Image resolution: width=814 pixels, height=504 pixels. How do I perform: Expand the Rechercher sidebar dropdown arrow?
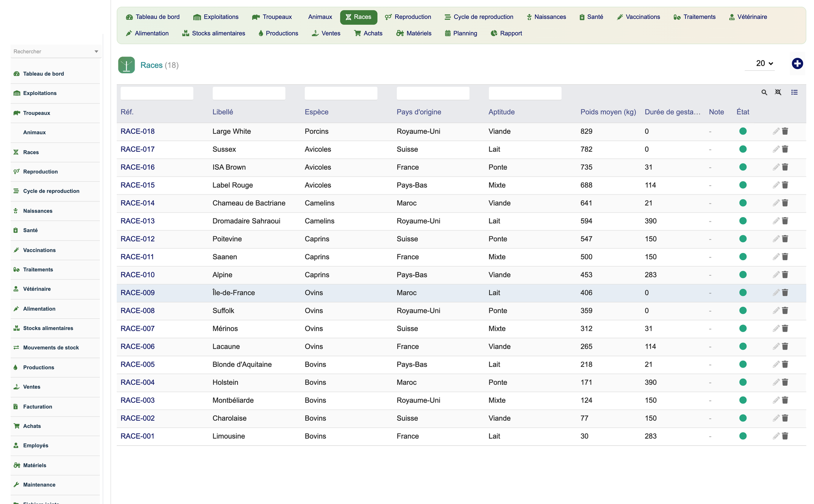pyautogui.click(x=96, y=51)
